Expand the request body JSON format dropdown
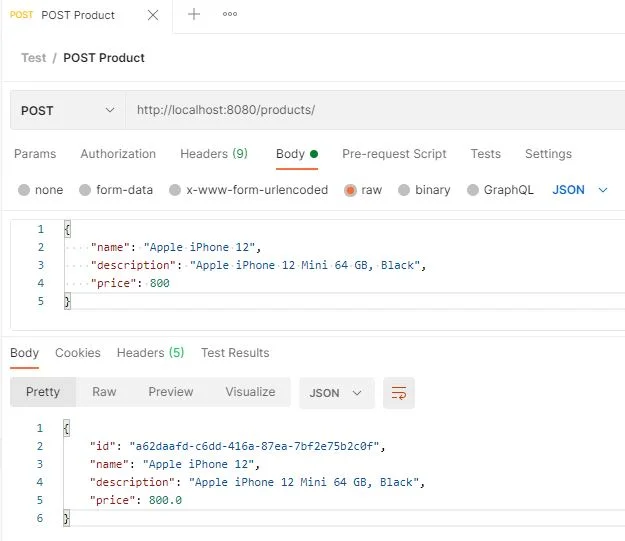 580,190
